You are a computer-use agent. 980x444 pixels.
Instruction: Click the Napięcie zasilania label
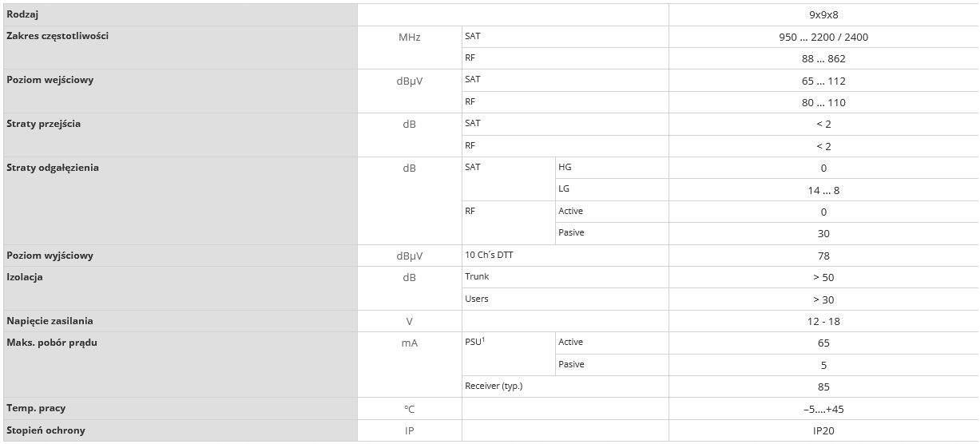[x=50, y=321]
